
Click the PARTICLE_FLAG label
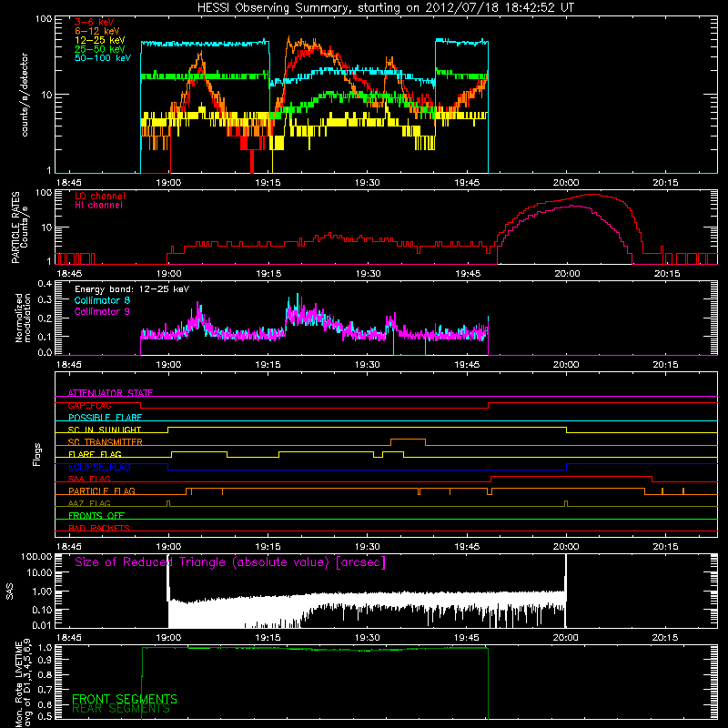pos(102,491)
